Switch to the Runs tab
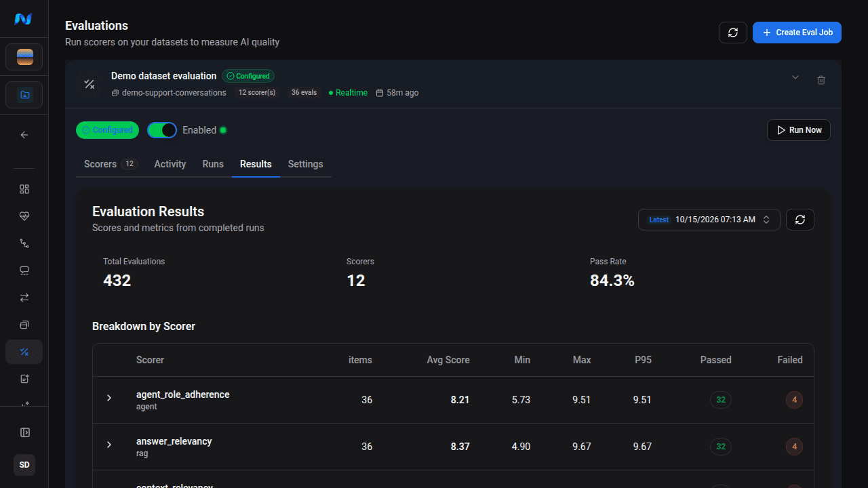 [213, 164]
